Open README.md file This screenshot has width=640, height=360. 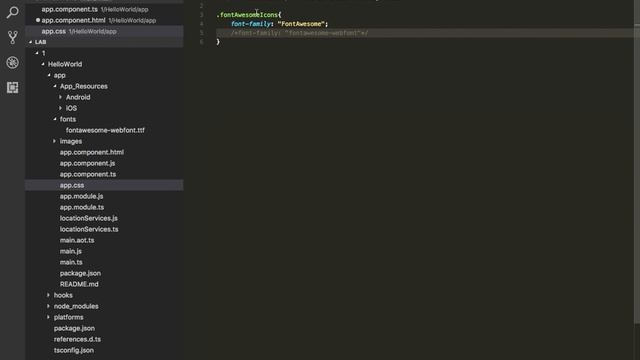pyautogui.click(x=79, y=284)
